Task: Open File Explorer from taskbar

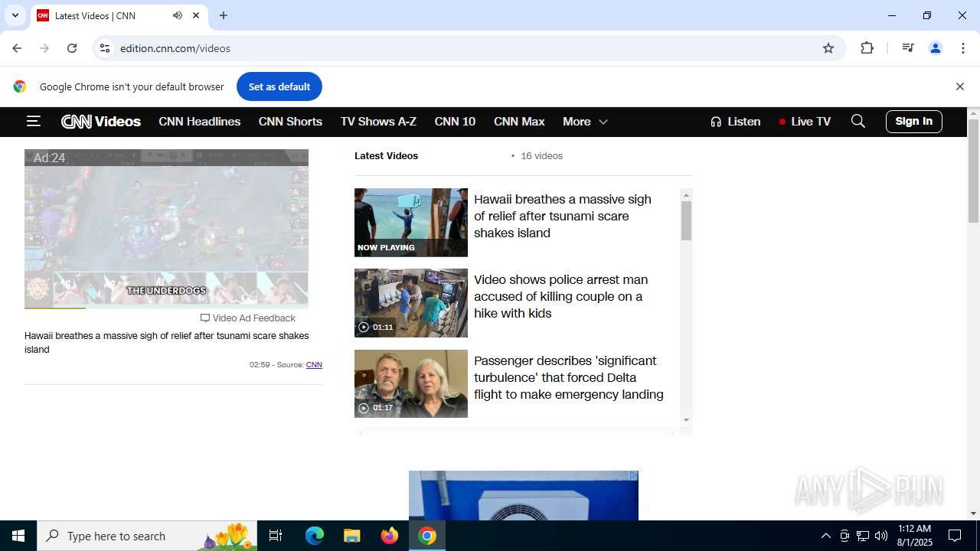Action: [352, 536]
